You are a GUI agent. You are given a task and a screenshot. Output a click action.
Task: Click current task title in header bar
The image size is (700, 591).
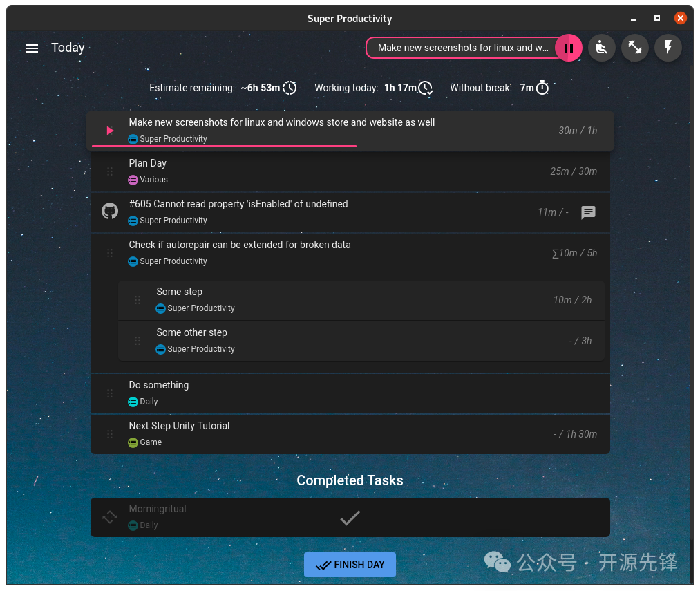(x=463, y=48)
